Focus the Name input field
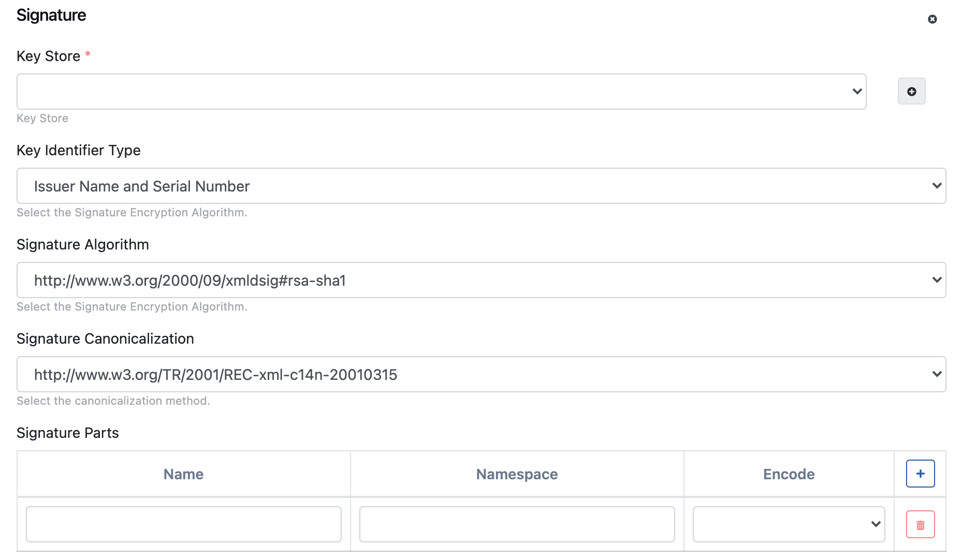 183,524
